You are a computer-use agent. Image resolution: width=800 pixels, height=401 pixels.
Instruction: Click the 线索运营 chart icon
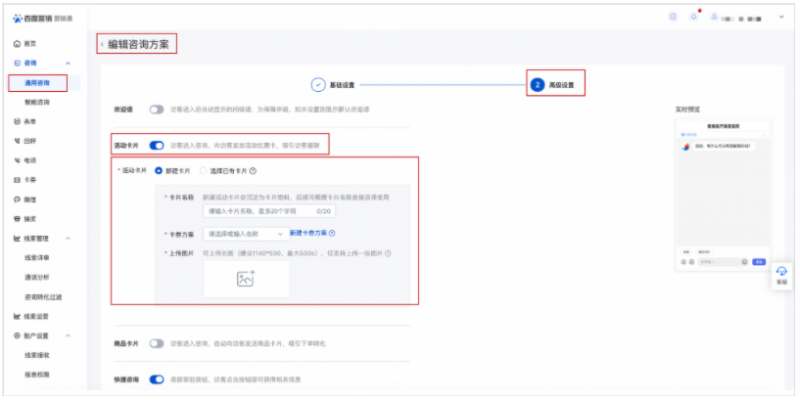[x=17, y=316]
